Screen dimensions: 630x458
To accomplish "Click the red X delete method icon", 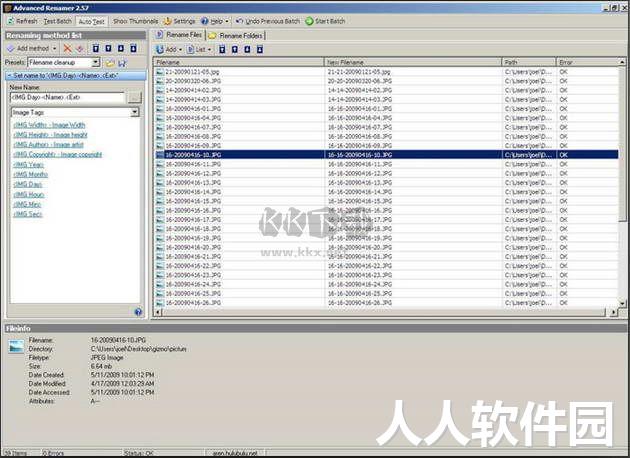I will [x=68, y=49].
